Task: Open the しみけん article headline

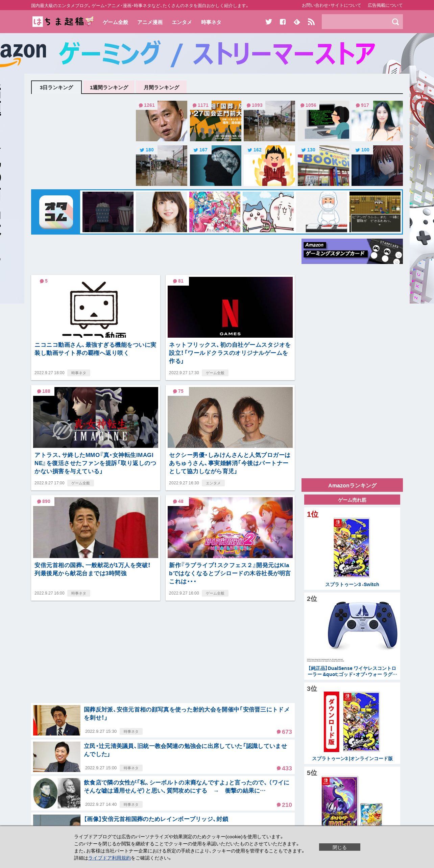Action: [230, 463]
